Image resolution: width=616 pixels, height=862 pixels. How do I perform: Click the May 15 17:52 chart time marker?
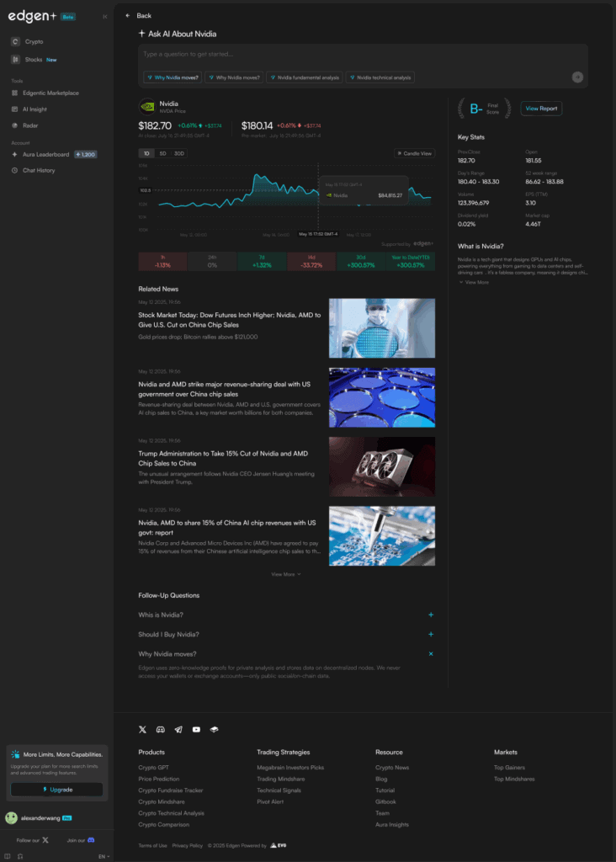coord(318,234)
